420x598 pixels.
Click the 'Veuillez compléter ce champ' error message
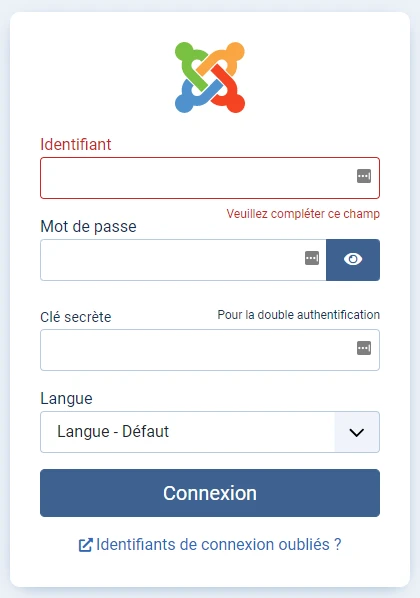(x=303, y=214)
